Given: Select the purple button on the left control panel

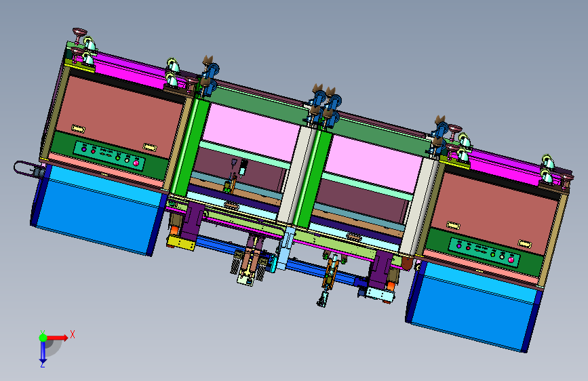Looking at the screenshot, I should 84,149.
